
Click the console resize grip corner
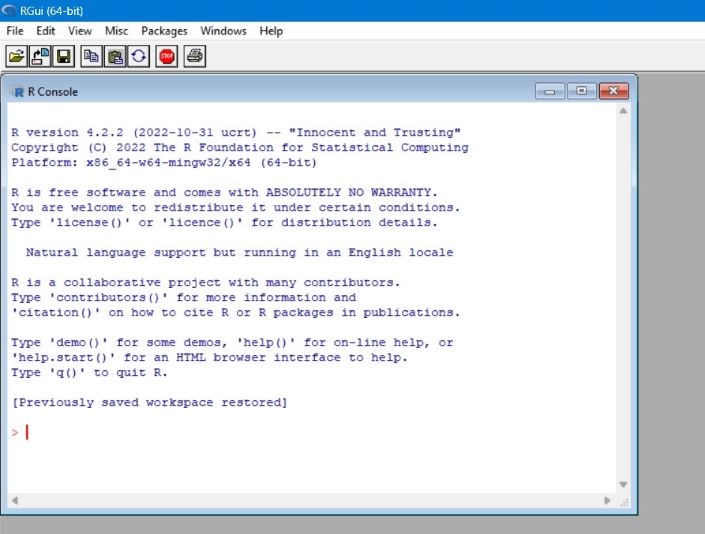(624, 502)
